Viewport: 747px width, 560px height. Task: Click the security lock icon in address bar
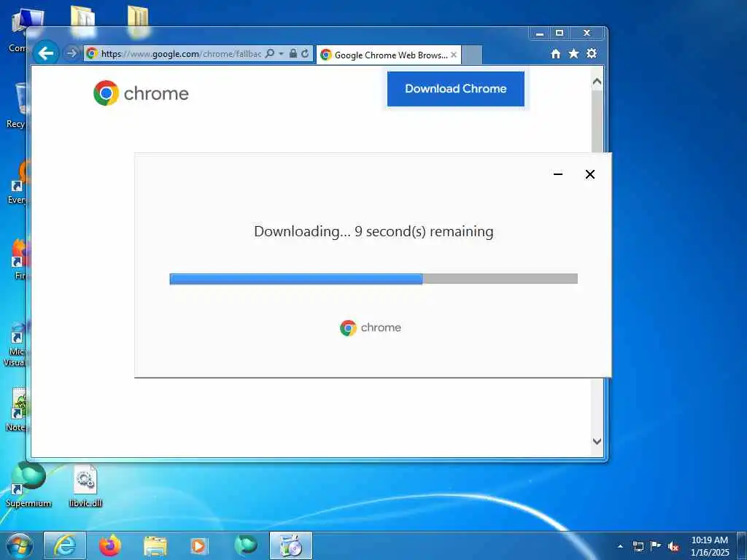(x=293, y=53)
